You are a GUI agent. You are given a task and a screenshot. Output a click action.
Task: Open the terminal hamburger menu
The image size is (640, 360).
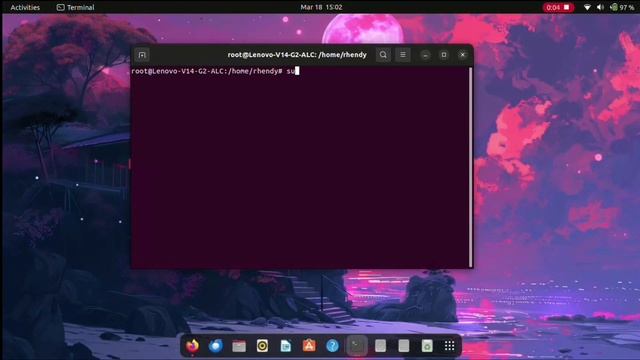[403, 55]
